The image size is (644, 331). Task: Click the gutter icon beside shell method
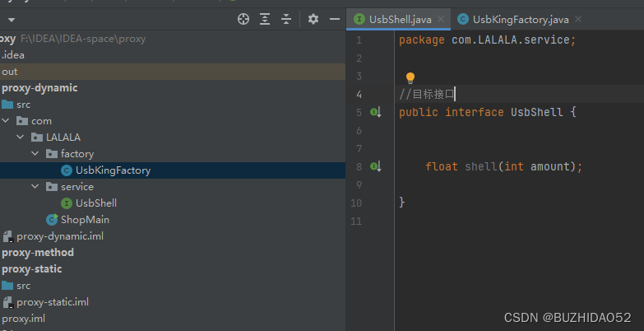click(x=376, y=166)
